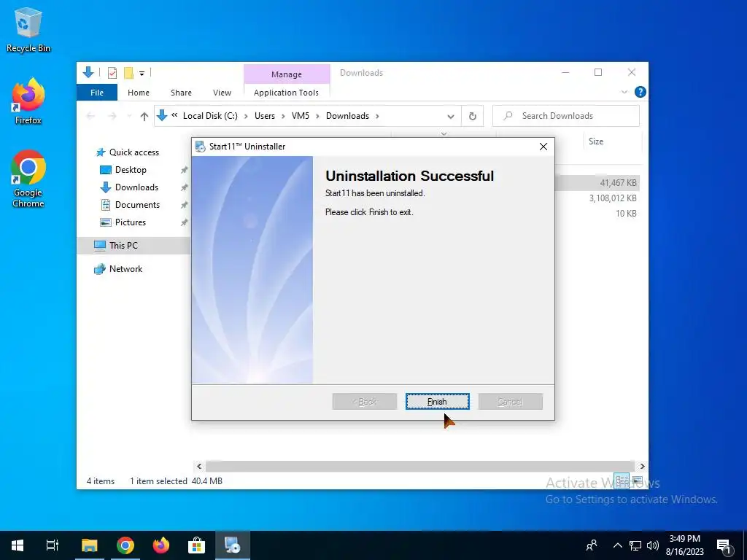Open the notifications Action Center
Image resolution: width=747 pixels, height=560 pixels.
(x=724, y=545)
